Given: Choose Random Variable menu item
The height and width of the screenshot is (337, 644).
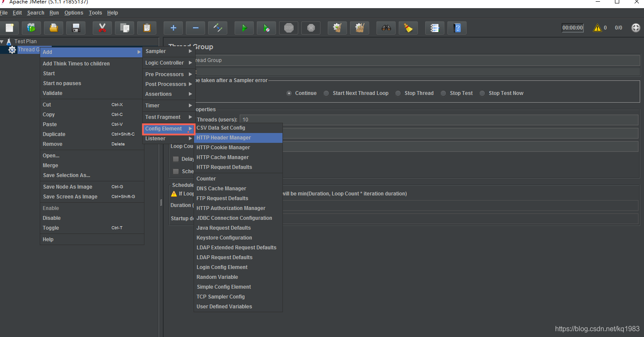Looking at the screenshot, I should tap(238, 277).
